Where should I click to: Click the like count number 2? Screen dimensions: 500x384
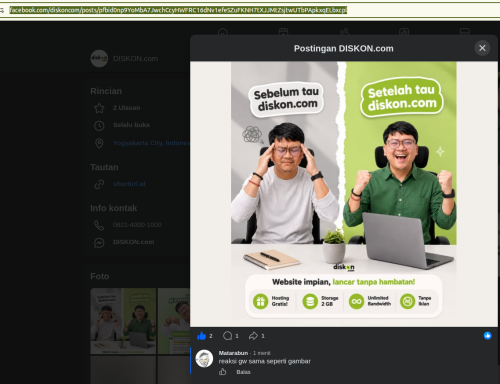211,336
